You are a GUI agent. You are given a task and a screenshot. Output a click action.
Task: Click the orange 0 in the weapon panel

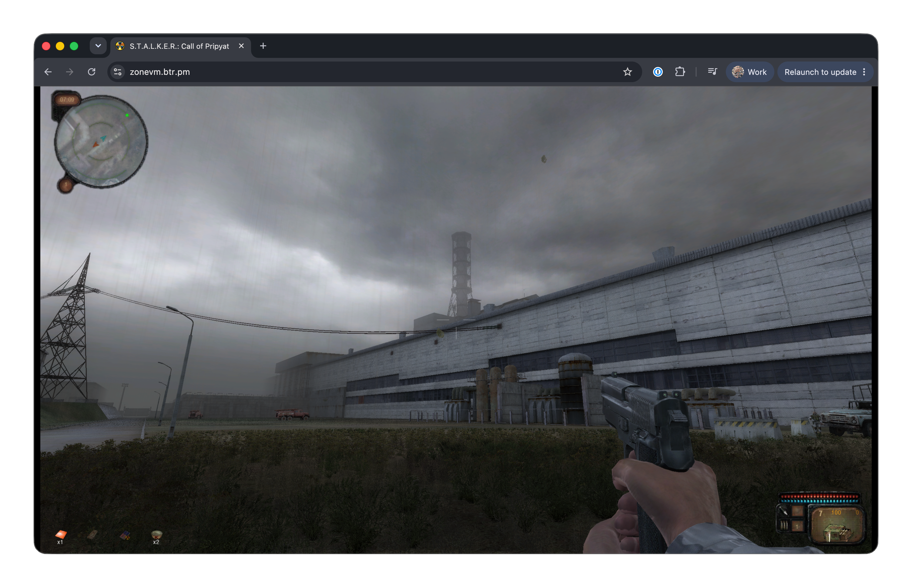[x=857, y=513]
